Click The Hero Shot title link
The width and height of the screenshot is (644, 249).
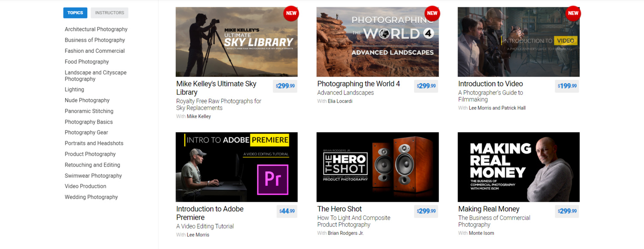tap(339, 209)
